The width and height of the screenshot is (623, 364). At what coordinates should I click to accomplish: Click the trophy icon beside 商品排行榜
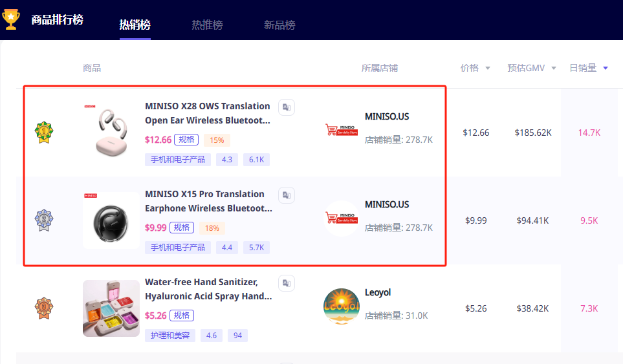pos(11,19)
